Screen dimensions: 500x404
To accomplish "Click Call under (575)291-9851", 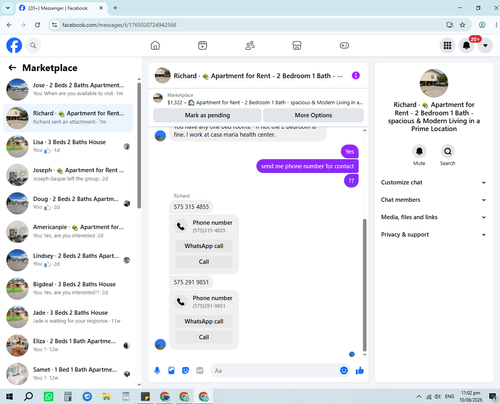I will 204,337.
